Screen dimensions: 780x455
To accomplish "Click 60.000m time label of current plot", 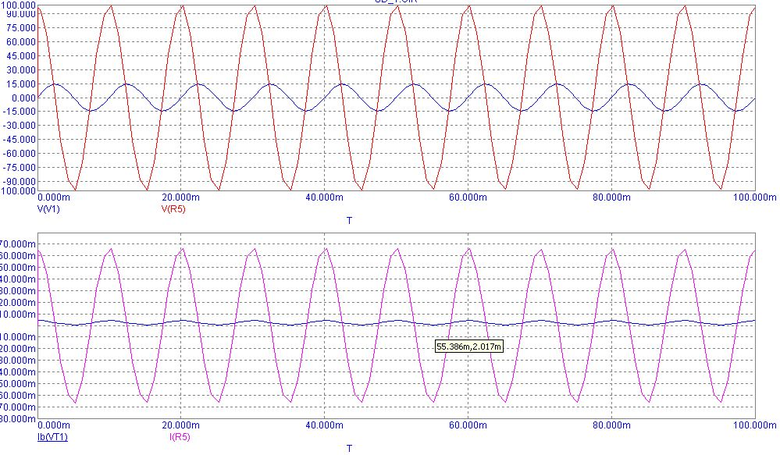I will pyautogui.click(x=468, y=425).
